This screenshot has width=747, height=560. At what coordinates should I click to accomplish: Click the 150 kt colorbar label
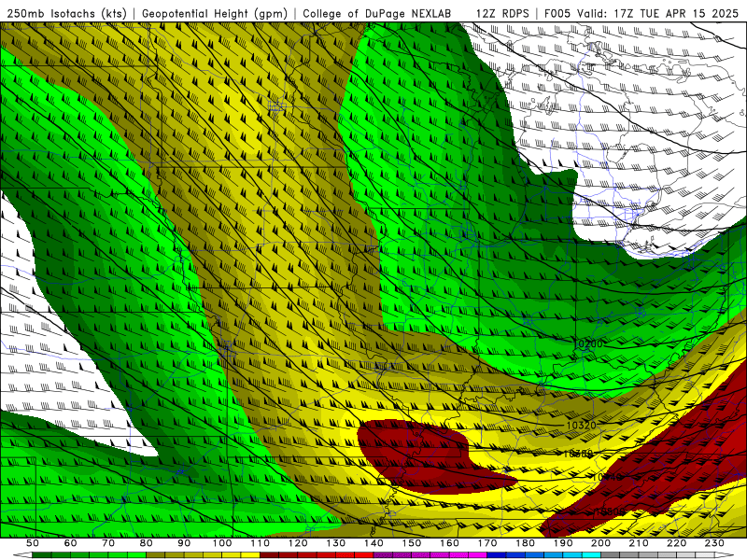[412, 543]
